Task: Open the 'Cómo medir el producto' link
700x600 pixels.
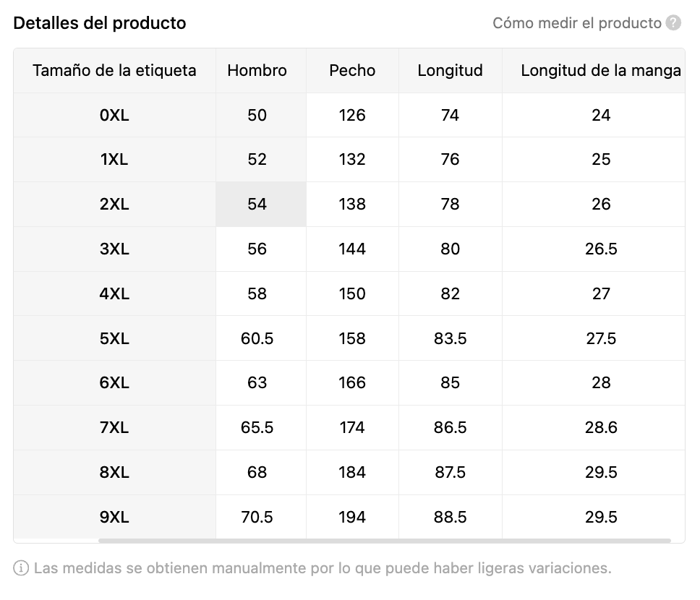Action: click(576, 23)
